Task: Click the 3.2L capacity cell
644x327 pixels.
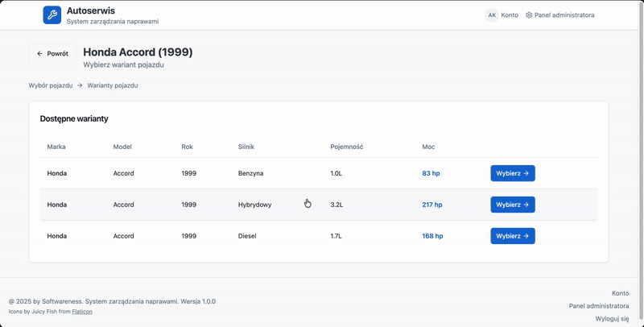Action: click(x=336, y=205)
